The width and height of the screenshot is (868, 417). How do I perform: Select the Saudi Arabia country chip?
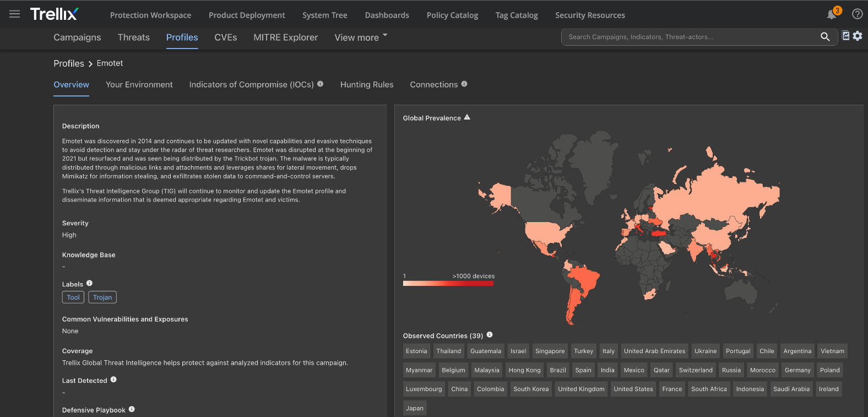pyautogui.click(x=791, y=389)
